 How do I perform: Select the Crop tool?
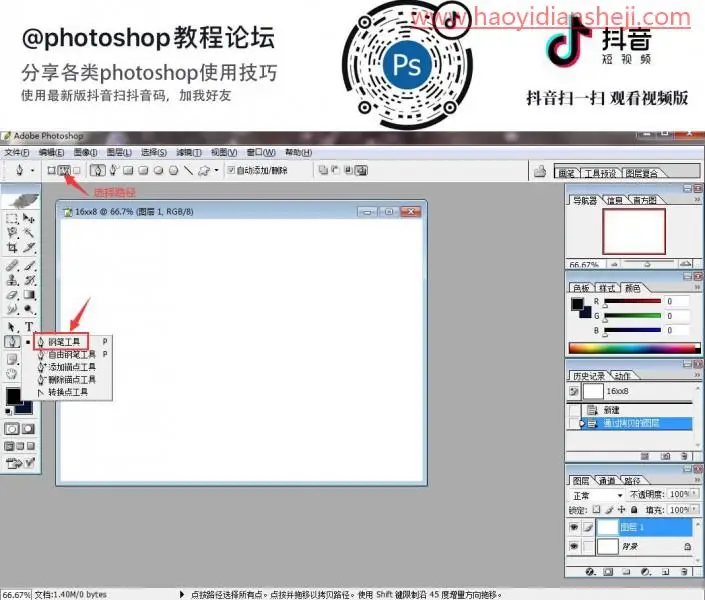(x=12, y=247)
